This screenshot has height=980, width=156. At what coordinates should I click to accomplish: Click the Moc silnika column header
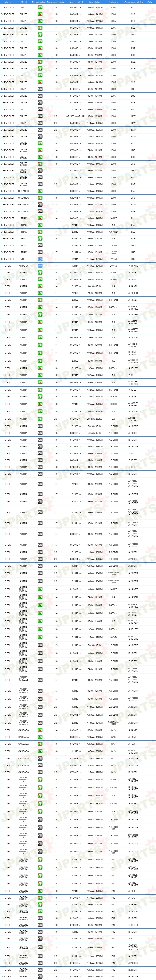[95, 2]
